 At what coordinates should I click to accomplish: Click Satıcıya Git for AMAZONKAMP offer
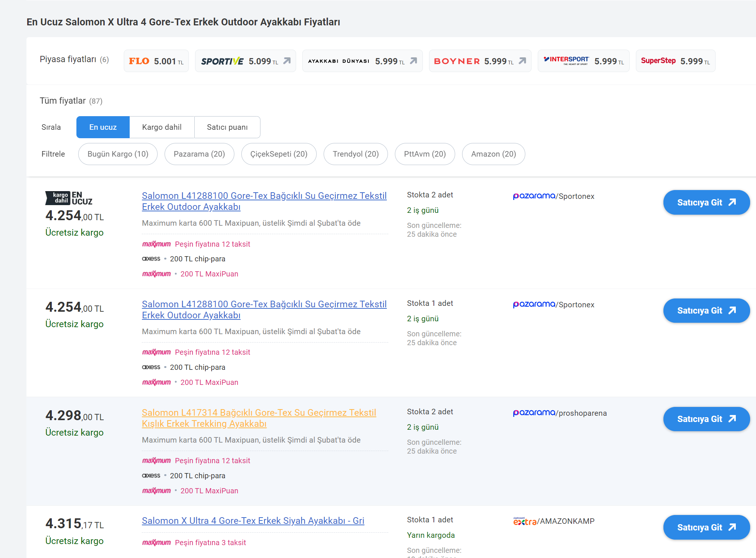coord(706,527)
